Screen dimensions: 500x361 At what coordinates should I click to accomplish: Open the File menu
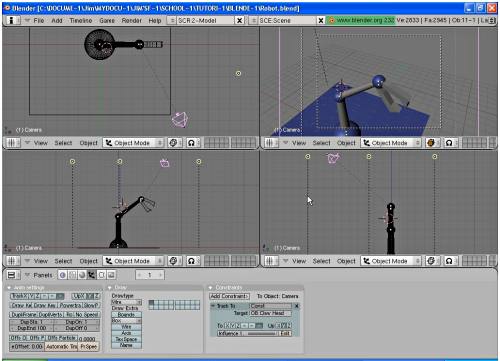39,21
